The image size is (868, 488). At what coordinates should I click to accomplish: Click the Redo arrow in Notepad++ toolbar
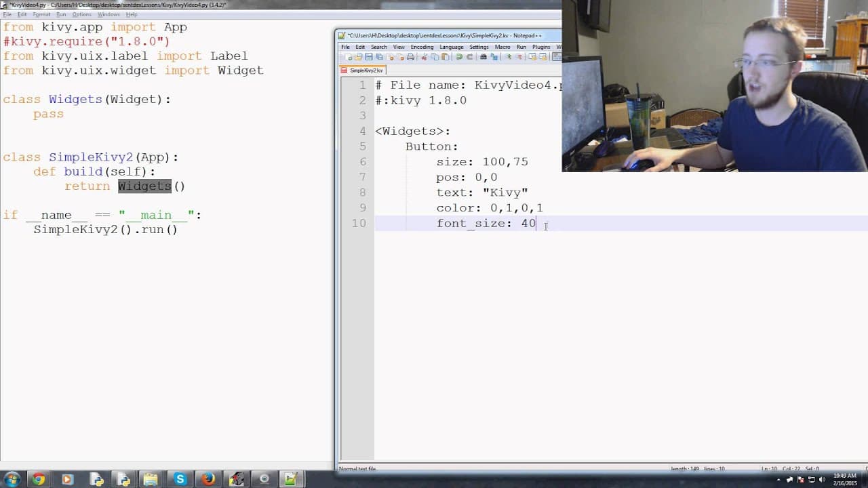[469, 57]
